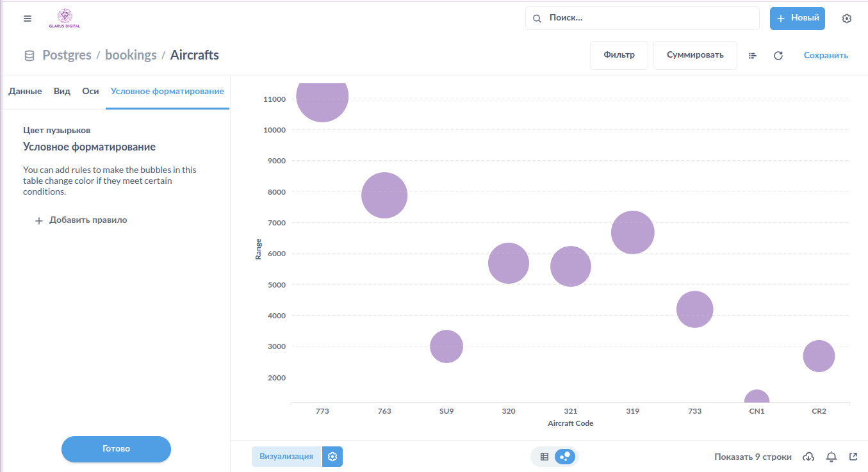868x472 pixels.
Task: Switch to the Оси tab
Action: pos(90,92)
